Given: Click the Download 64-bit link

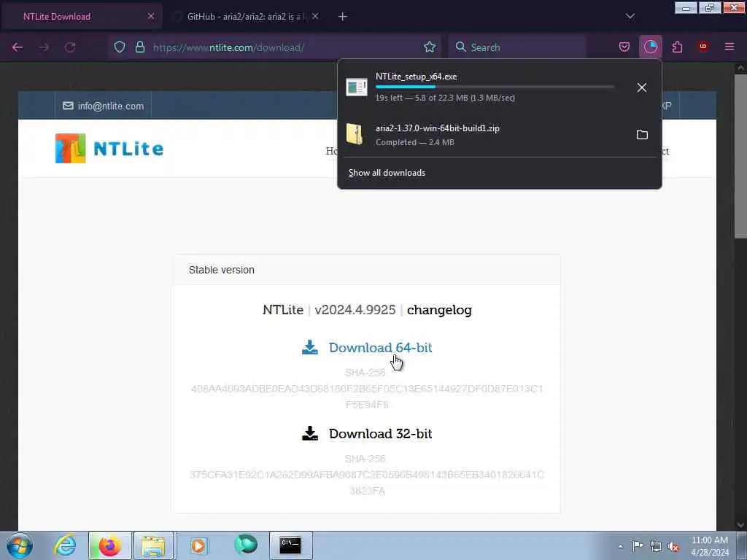Looking at the screenshot, I should [x=380, y=348].
